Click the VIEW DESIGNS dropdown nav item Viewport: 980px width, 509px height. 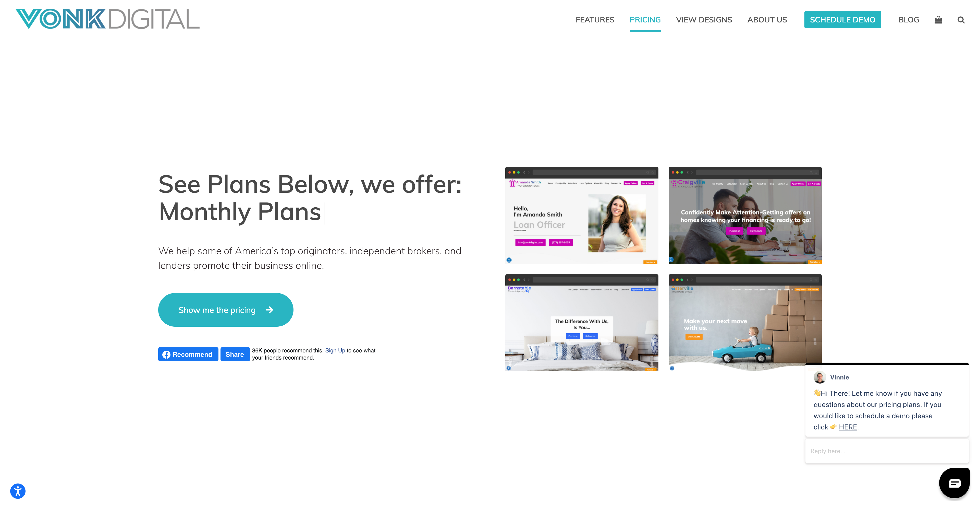click(704, 19)
